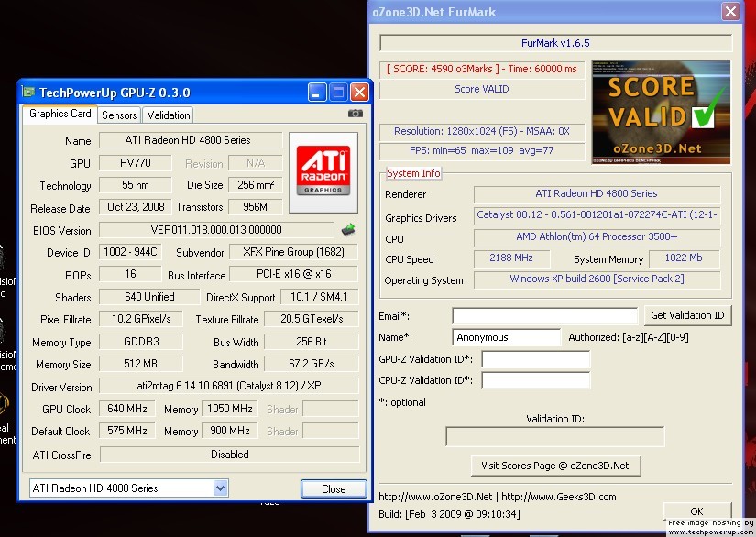The height and width of the screenshot is (537, 756).
Task: Close the FurMark window with X
Action: 730,11
